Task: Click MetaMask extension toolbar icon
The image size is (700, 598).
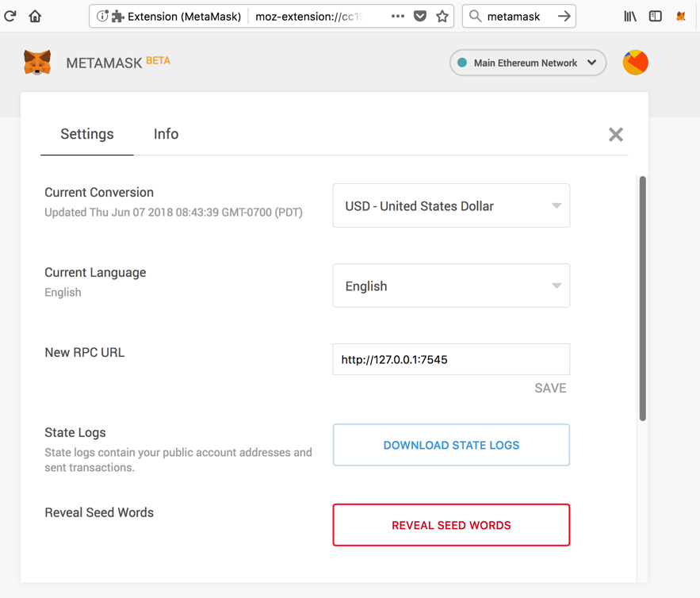Action: pos(681,16)
